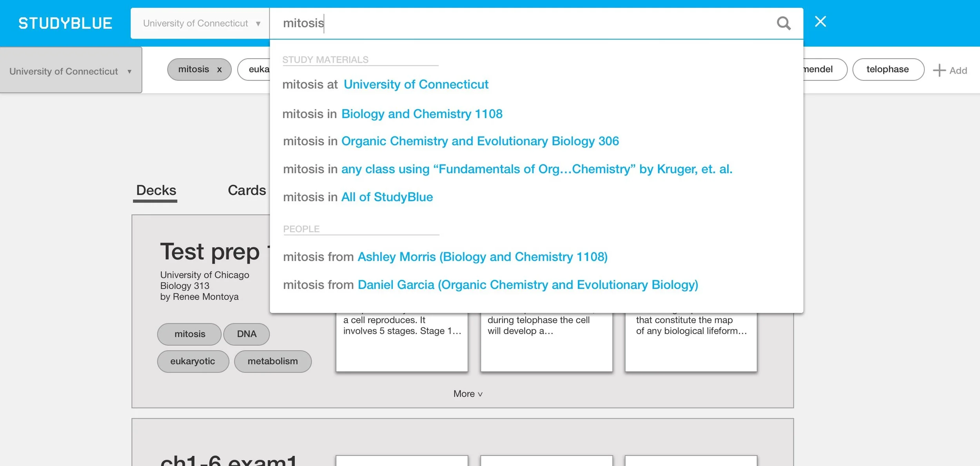Screen dimensions: 980x466
Task: Click the 'Biology 313' class text
Action: tap(185, 286)
